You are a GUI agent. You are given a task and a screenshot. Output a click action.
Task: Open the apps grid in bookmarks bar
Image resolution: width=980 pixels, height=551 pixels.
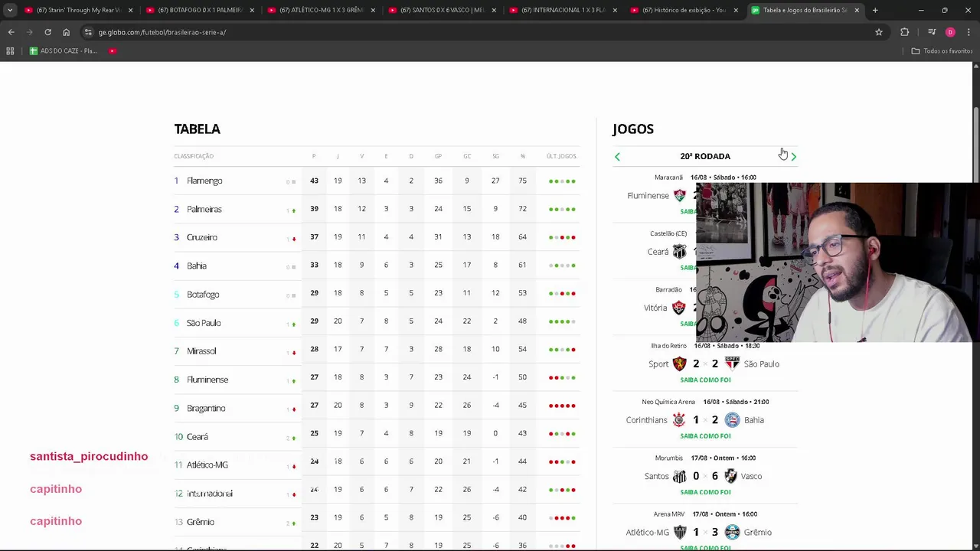point(10,51)
